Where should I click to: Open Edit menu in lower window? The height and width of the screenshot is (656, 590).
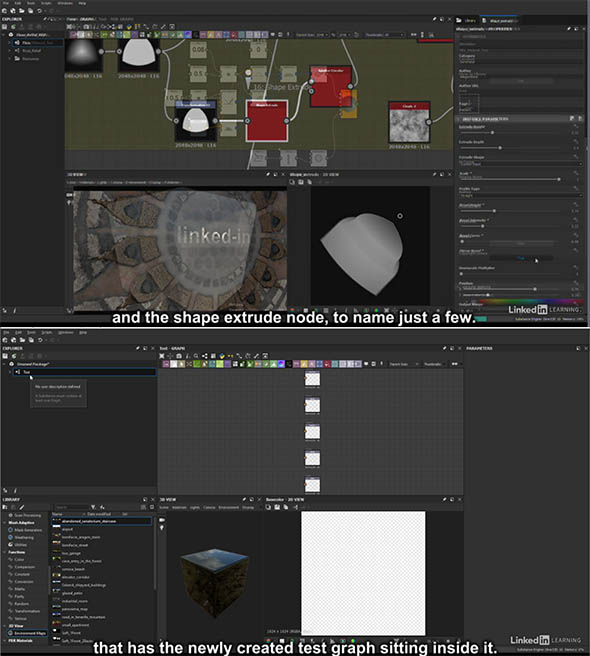point(19,332)
